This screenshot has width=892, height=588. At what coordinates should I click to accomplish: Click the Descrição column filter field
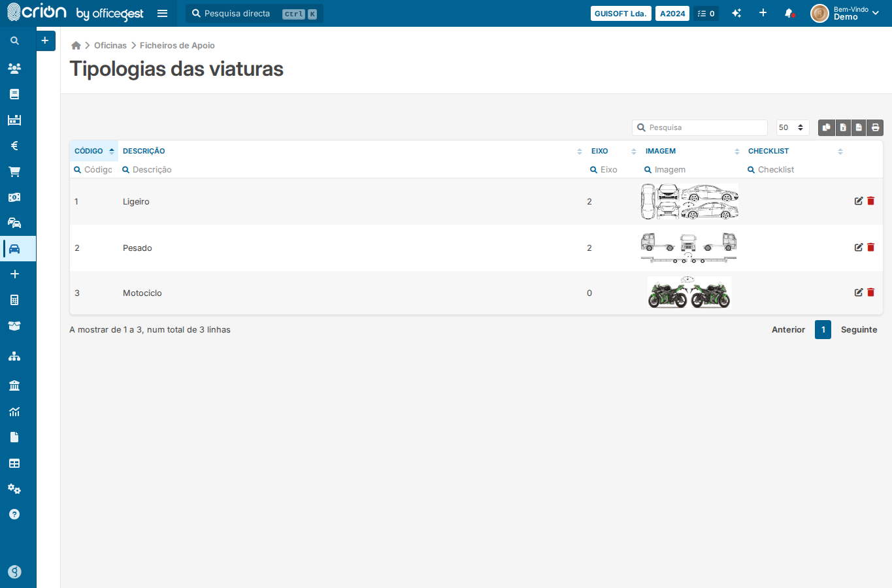coord(352,169)
